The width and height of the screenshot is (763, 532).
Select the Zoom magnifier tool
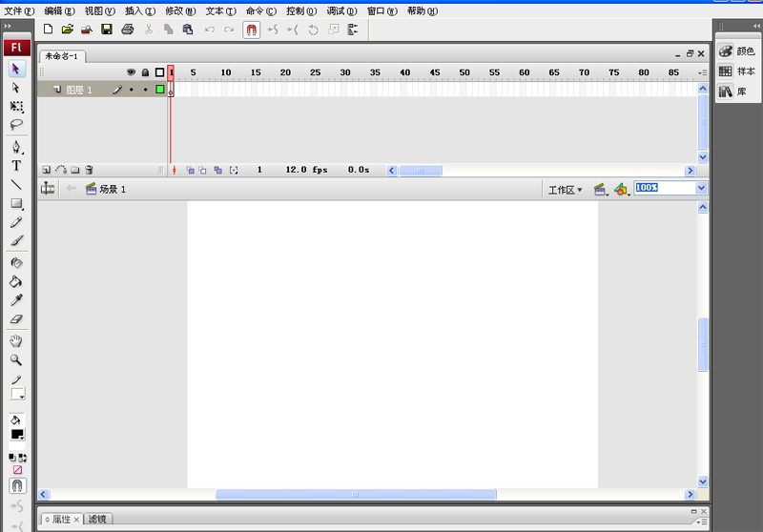(16, 359)
